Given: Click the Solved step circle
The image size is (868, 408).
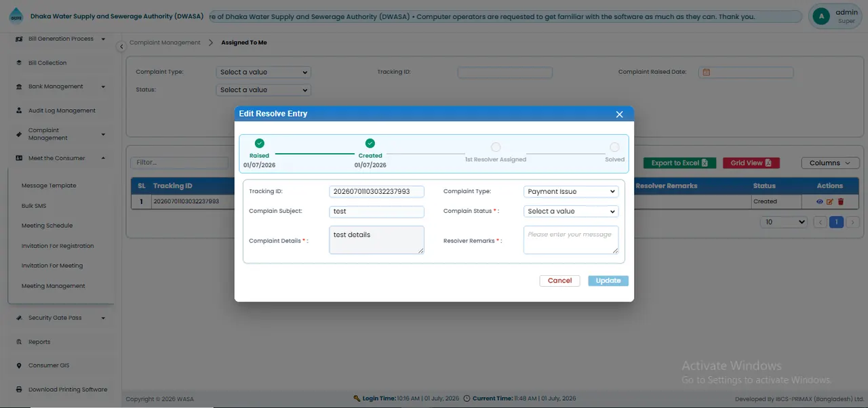Looking at the screenshot, I should (x=614, y=147).
